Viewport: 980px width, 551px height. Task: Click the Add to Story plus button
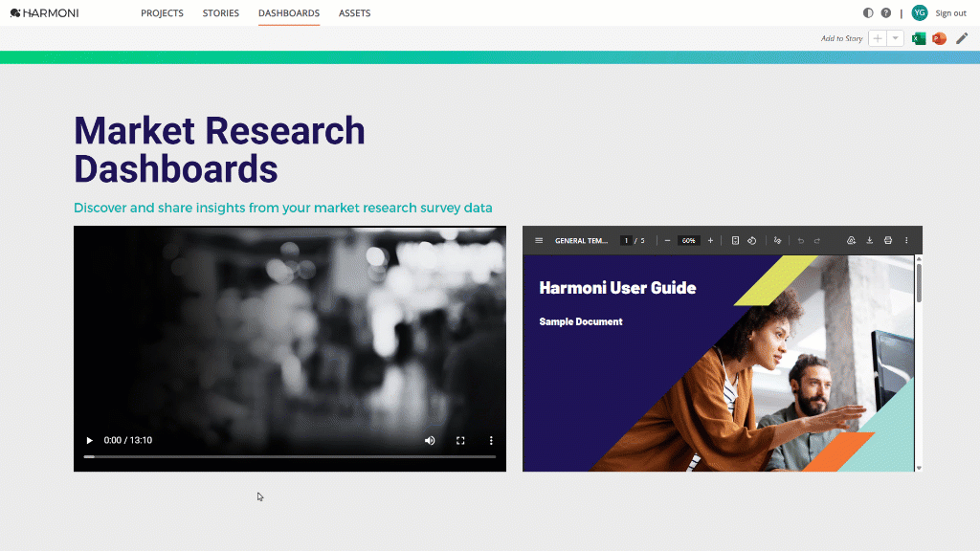pos(878,38)
